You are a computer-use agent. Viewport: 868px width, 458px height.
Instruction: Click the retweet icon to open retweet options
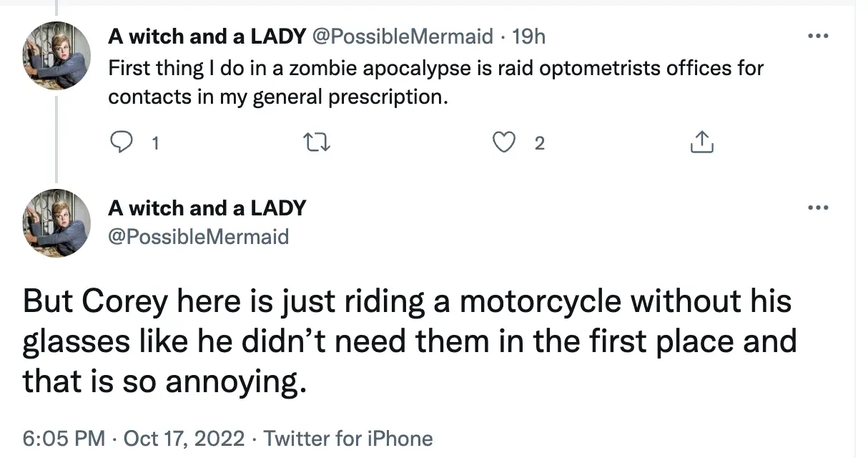(x=317, y=142)
